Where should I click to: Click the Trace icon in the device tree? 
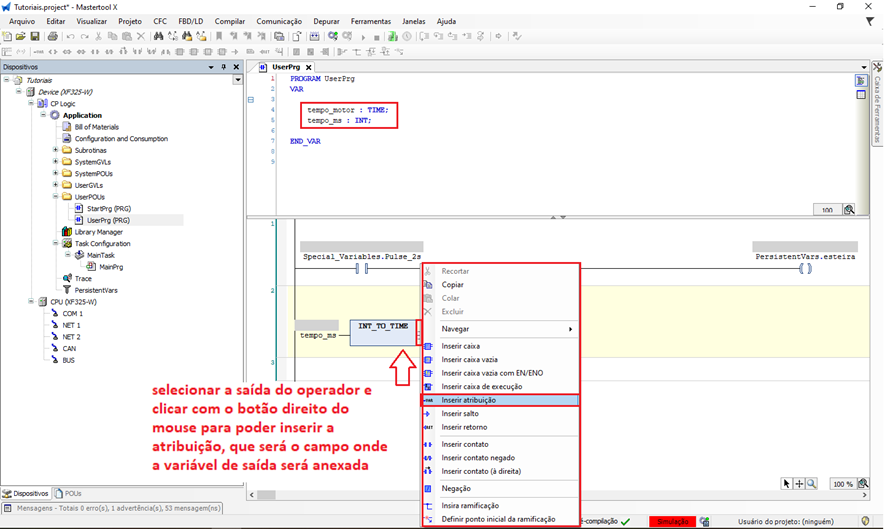pos(67,279)
